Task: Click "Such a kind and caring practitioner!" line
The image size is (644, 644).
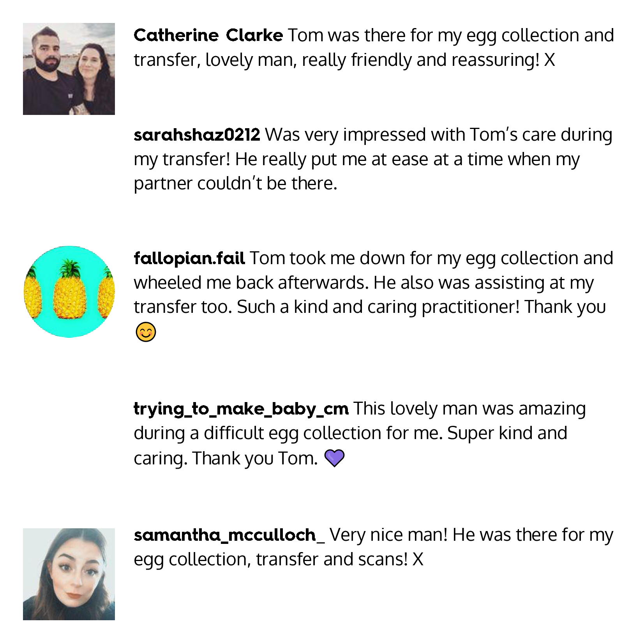Action: pyautogui.click(x=378, y=307)
